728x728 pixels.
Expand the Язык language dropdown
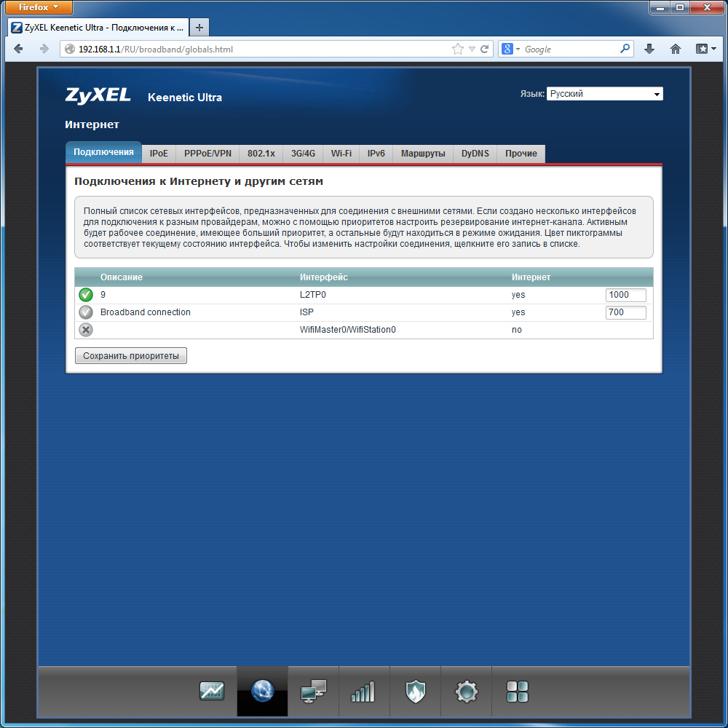click(x=604, y=94)
